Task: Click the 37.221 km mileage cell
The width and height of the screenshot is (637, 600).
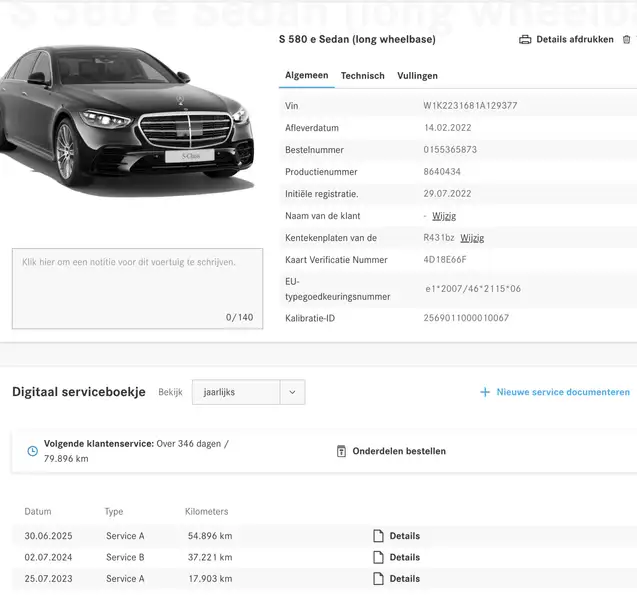Action: [210, 557]
